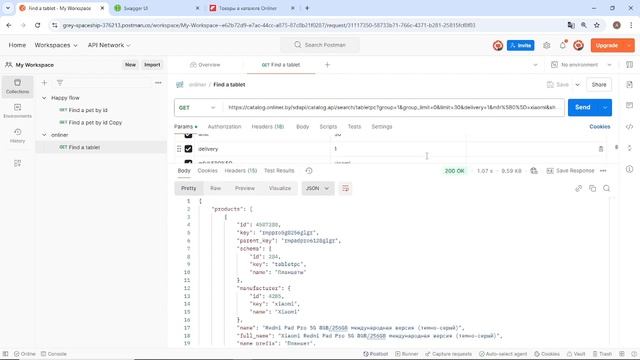Click the response history clock icon
640x360 pixels.
[x=309, y=171]
